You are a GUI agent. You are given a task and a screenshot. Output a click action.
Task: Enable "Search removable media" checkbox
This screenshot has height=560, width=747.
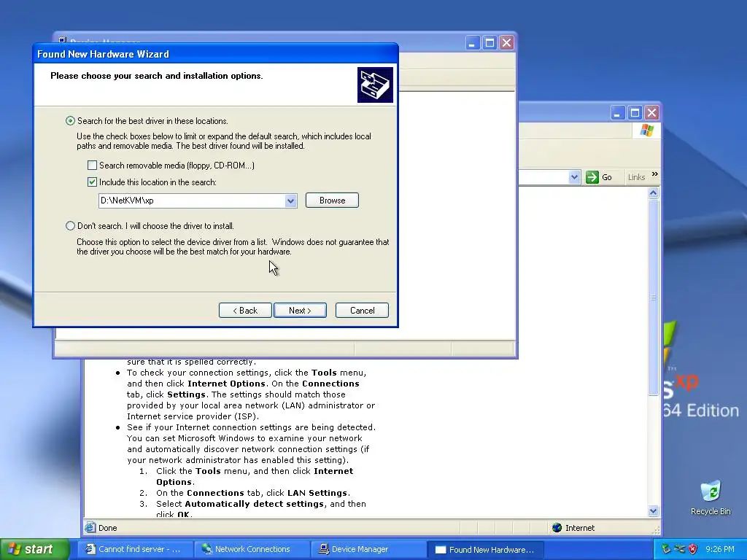point(92,166)
